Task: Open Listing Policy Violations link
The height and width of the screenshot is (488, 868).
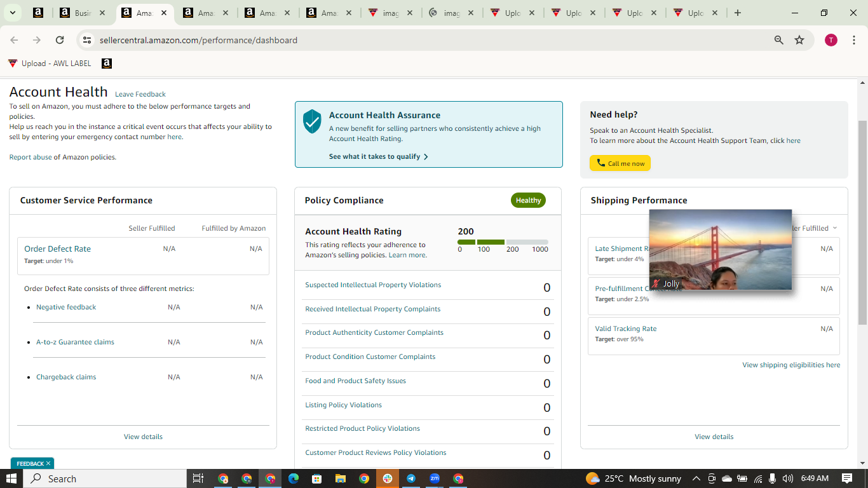Action: 344,405
